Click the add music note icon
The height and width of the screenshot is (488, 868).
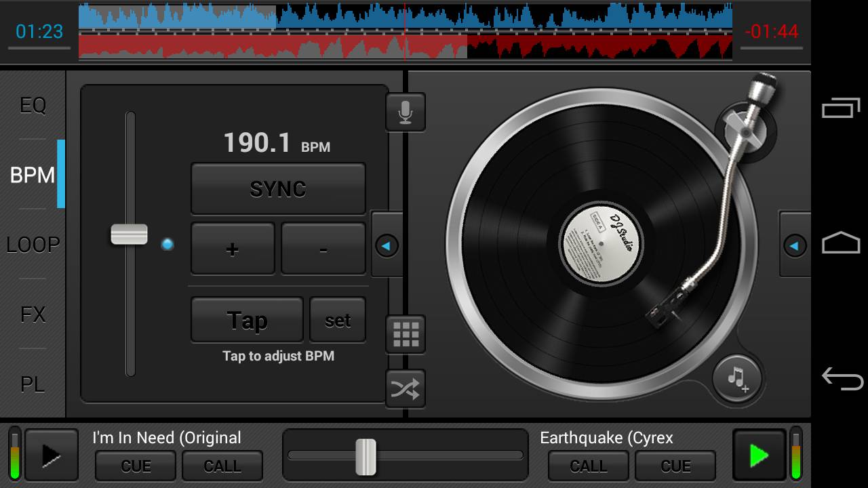pyautogui.click(x=737, y=379)
